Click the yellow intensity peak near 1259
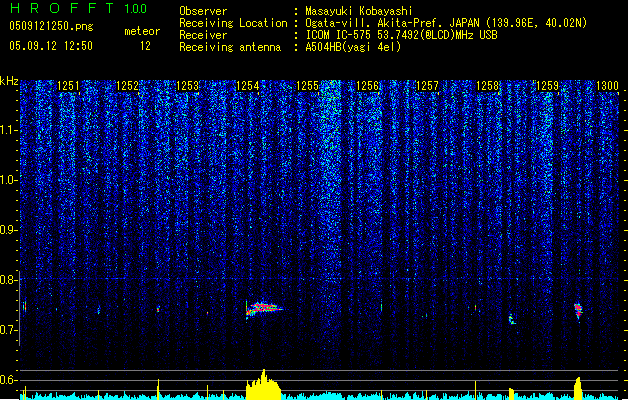The width and height of the screenshot is (629, 400). 577,388
